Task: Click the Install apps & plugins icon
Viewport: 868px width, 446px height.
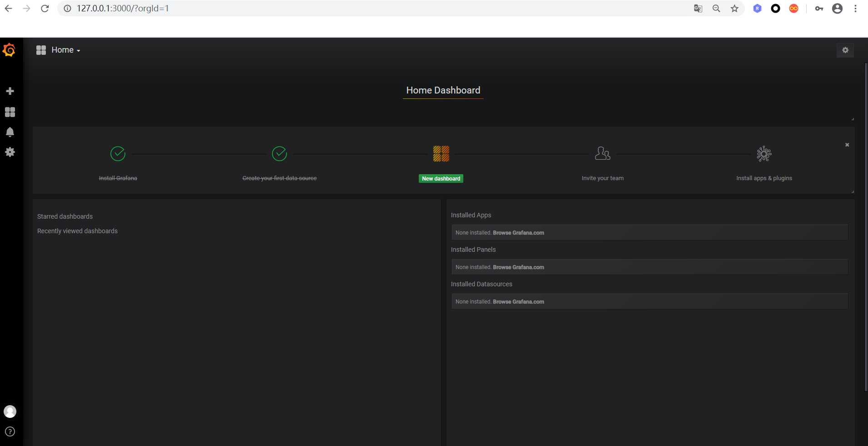Action: 764,154
